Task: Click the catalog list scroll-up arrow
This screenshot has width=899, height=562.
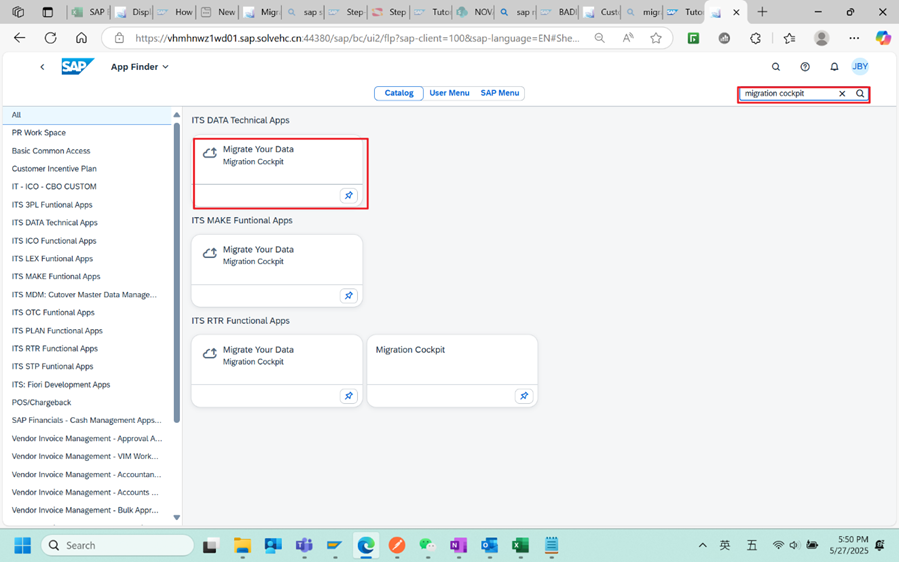Action: tap(177, 115)
